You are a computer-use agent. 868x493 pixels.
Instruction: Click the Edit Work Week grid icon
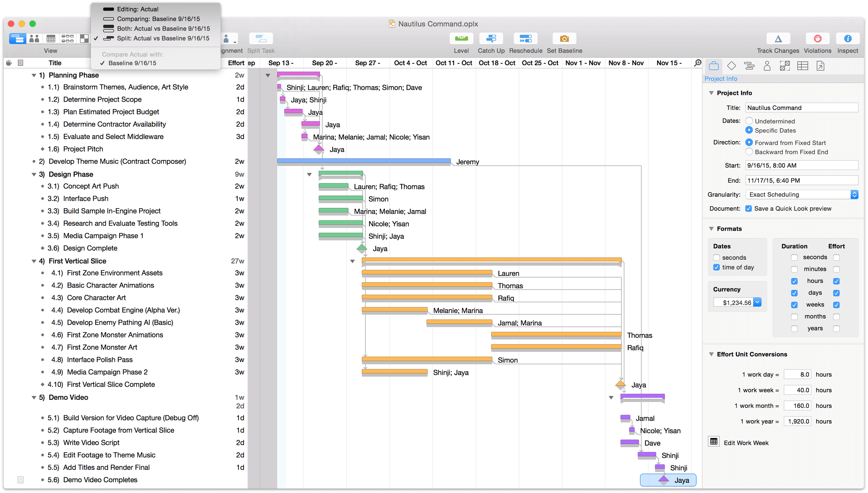[x=714, y=442]
